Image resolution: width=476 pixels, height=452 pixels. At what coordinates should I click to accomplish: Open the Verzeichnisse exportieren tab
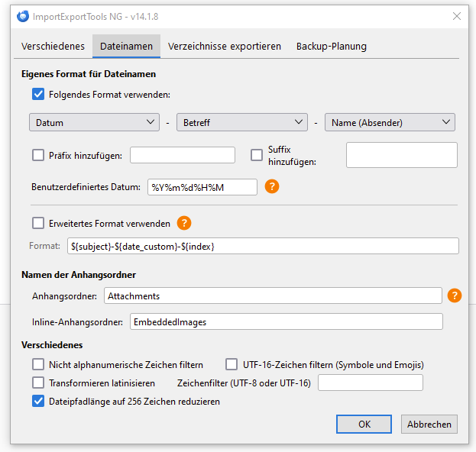click(225, 47)
